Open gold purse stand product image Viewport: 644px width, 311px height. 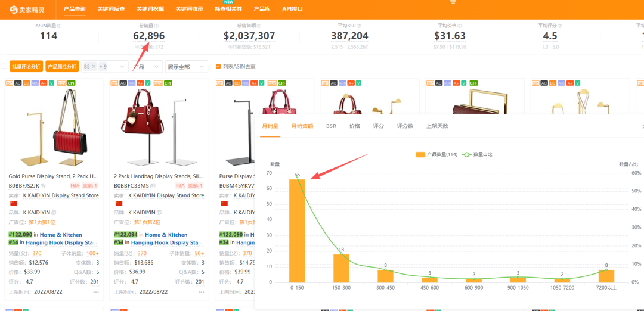coord(54,127)
